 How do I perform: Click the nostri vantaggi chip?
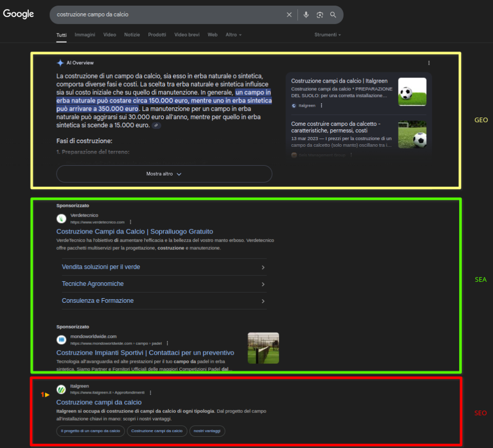point(207,431)
